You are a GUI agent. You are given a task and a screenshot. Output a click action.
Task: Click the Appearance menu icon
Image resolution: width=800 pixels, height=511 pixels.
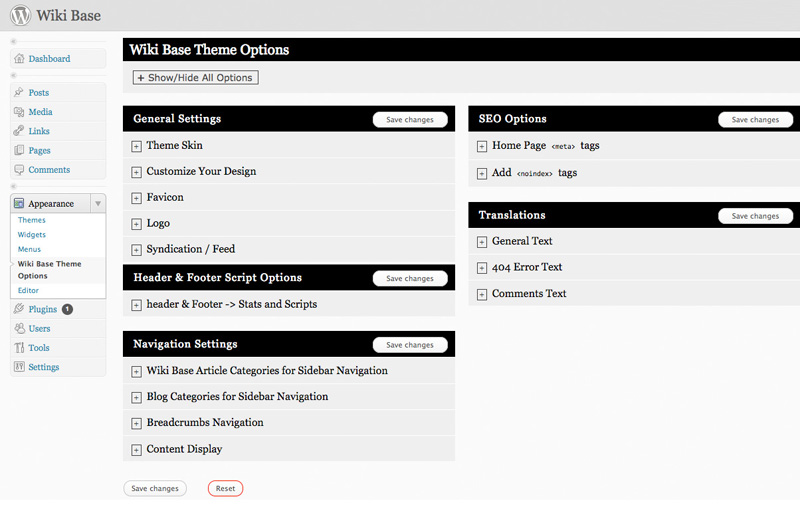click(x=19, y=203)
